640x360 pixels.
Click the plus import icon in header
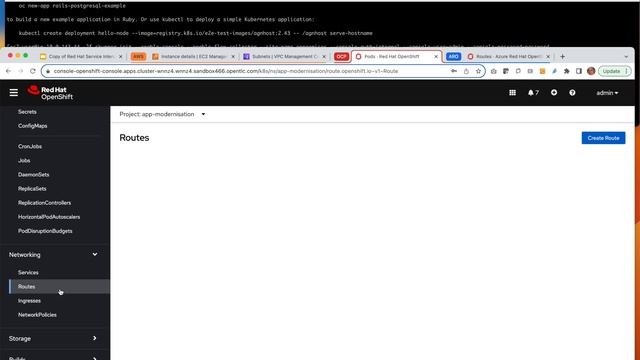[553, 93]
